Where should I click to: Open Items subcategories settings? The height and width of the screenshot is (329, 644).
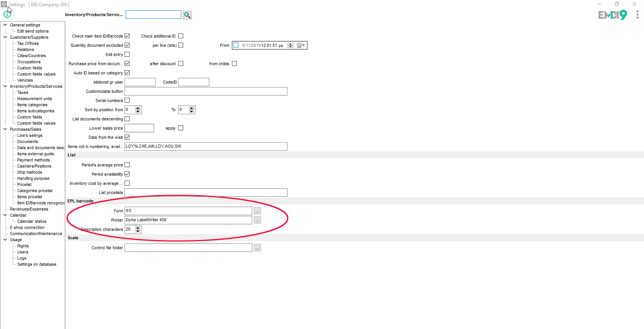36,111
